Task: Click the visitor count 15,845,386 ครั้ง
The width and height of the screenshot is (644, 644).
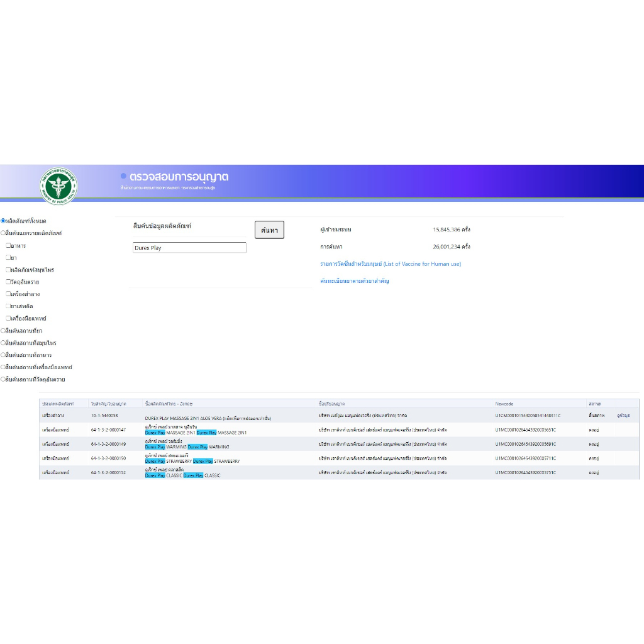Action: click(452, 230)
